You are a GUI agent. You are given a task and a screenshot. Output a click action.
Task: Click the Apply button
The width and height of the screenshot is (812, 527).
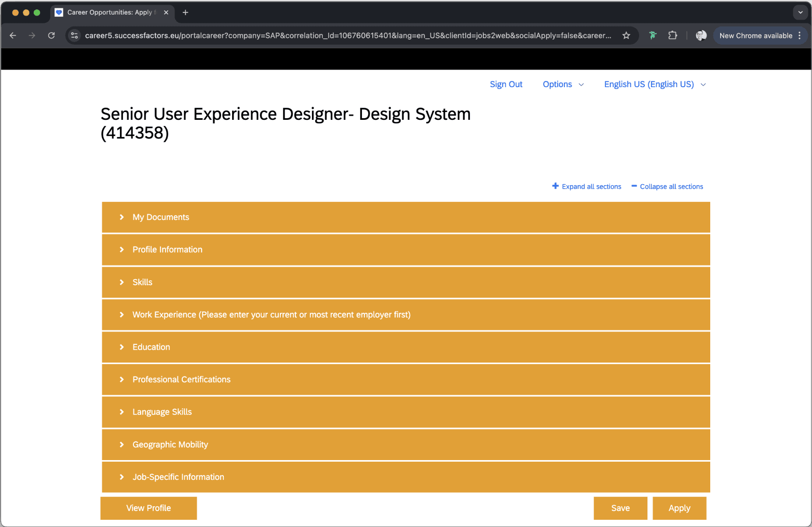(x=679, y=508)
